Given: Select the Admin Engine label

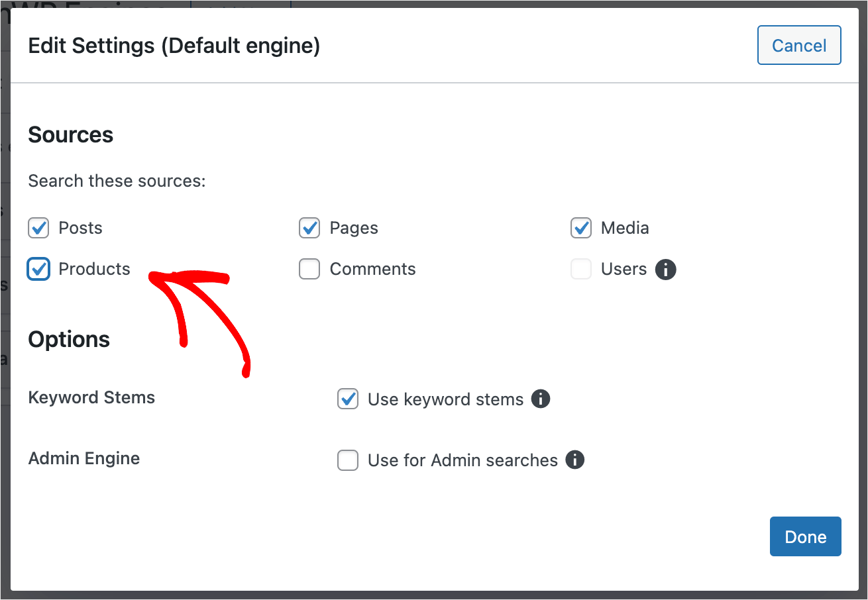Looking at the screenshot, I should [84, 459].
